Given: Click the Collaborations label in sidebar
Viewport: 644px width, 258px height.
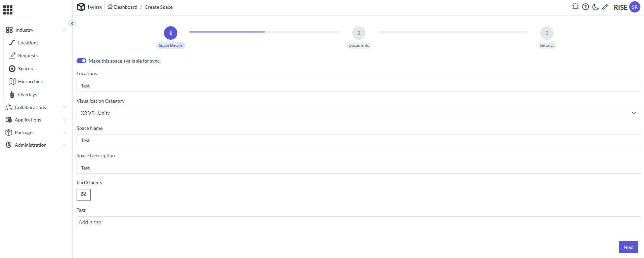Looking at the screenshot, I should pos(30,107).
